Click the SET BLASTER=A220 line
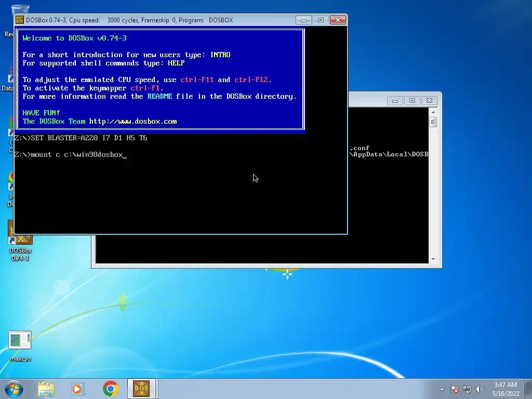 81,138
